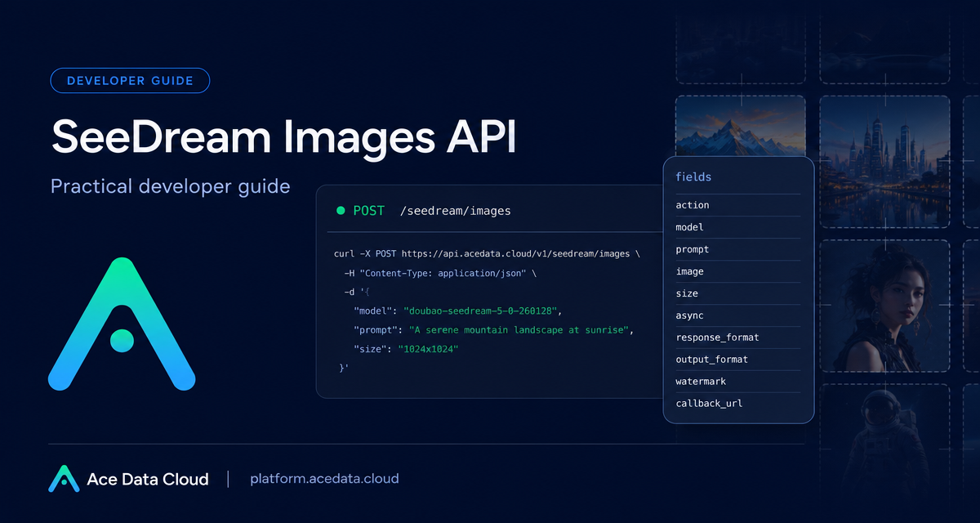Click the DEVELOPER GUIDE badge
The width and height of the screenshot is (980, 523).
(x=130, y=80)
